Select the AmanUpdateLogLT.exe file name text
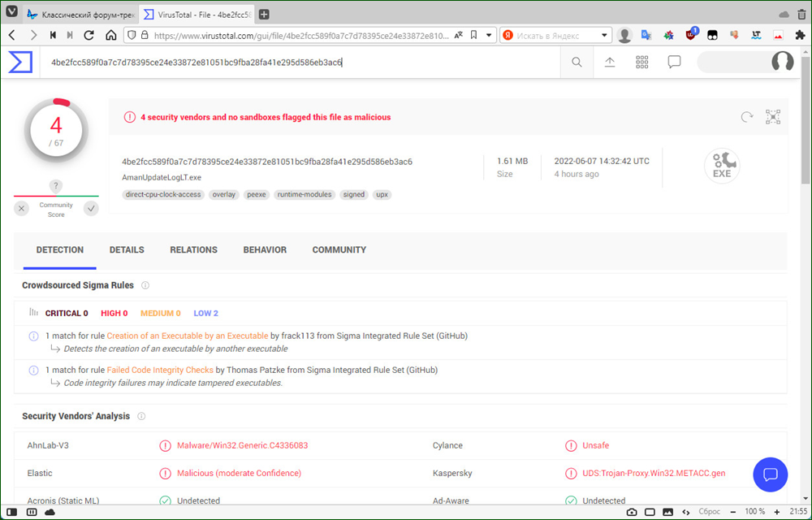Screen dimensions: 812x520 (162, 178)
